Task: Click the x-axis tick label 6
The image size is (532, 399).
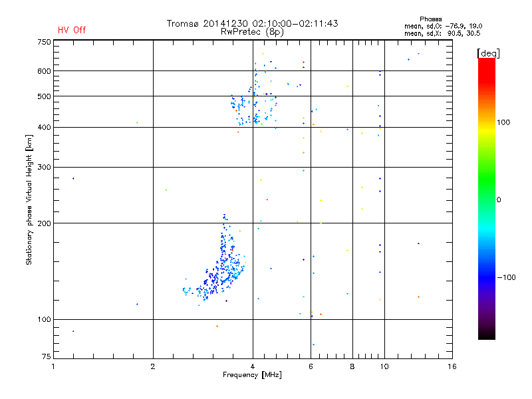Action: [311, 366]
